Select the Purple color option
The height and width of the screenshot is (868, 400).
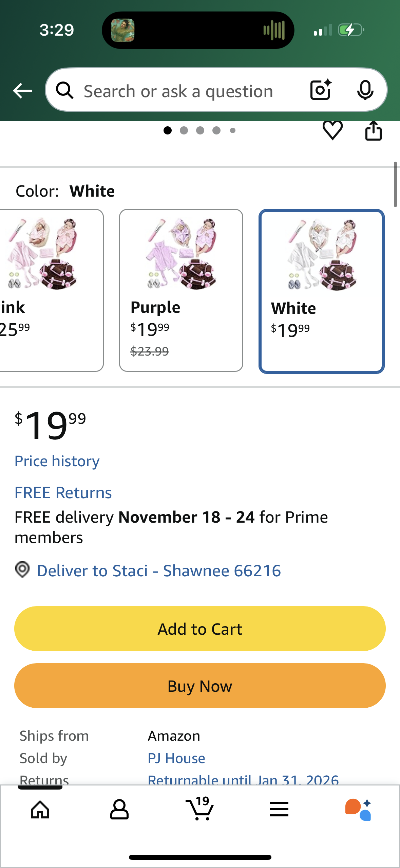click(181, 290)
